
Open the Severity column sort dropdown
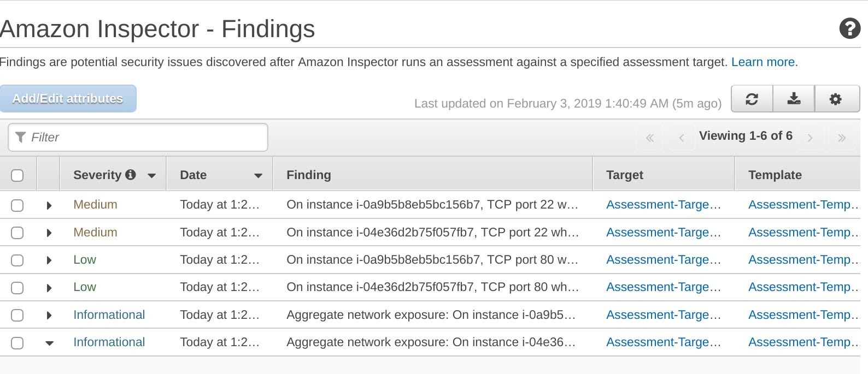click(151, 175)
